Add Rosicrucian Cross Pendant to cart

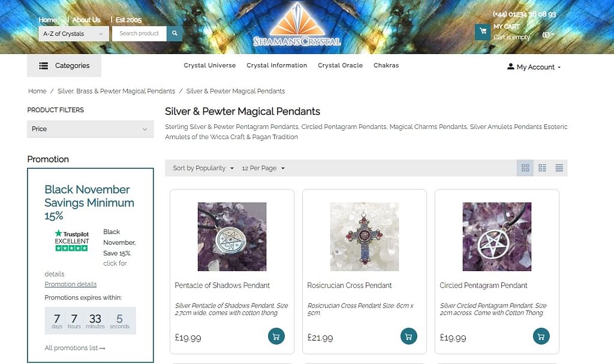point(409,336)
